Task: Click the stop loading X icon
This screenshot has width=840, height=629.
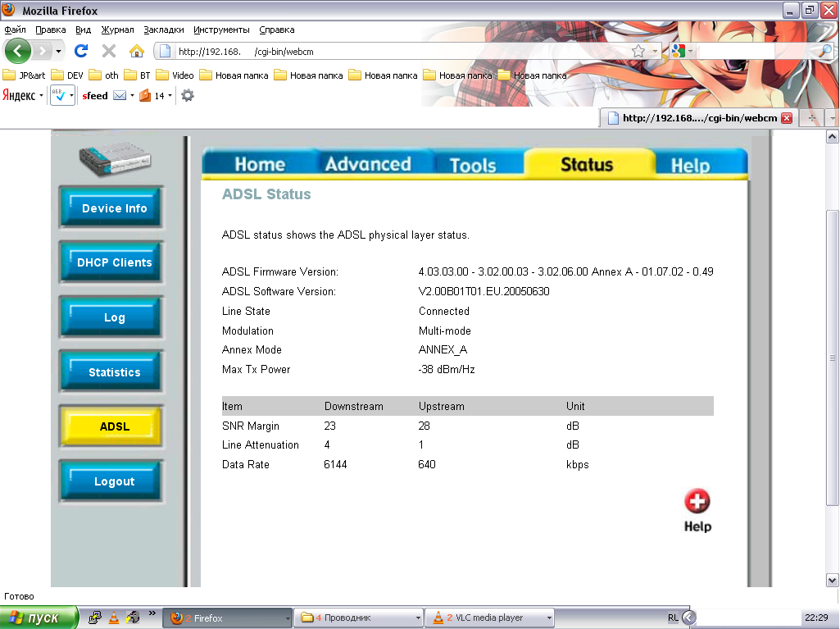Action: click(x=108, y=51)
